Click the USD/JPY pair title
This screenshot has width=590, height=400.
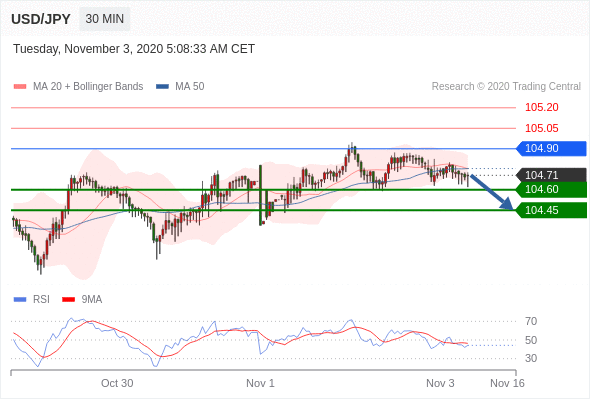point(41,19)
